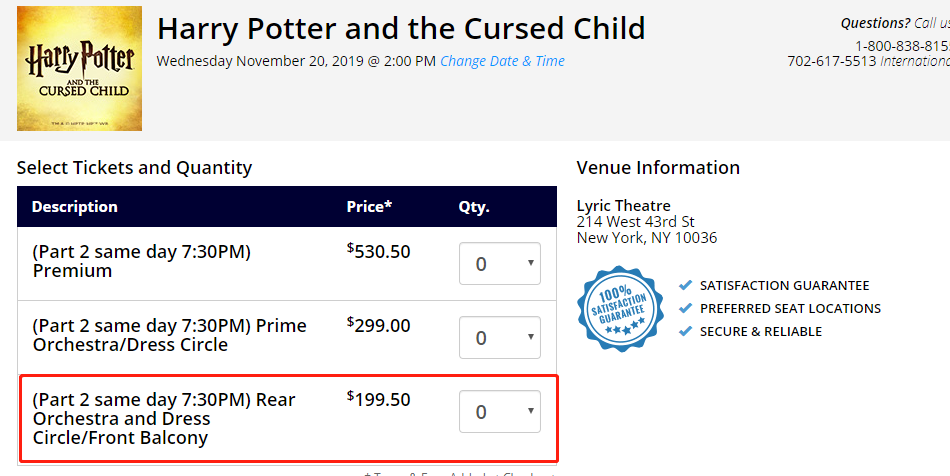This screenshot has height=476, width=950.
Task: Click the 702-617-5513 international number
Action: (832, 61)
